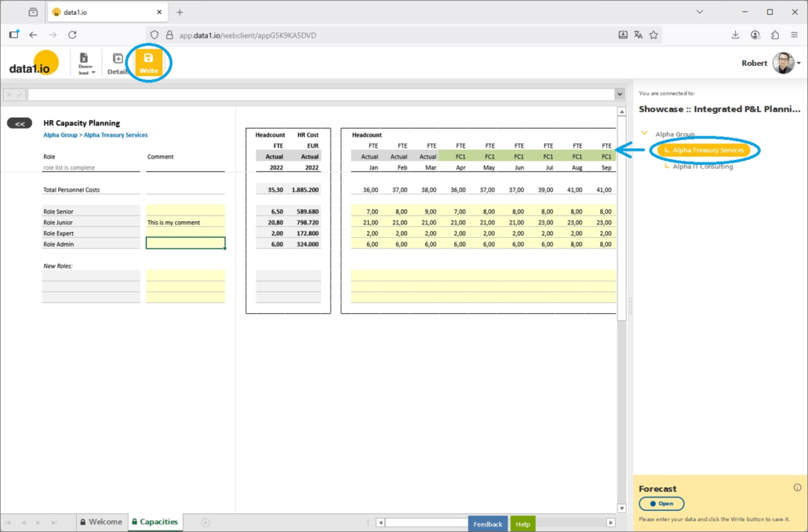Screen dimensions: 808x532
Task: Collapse the Alpha Group tree node
Action: [645, 134]
